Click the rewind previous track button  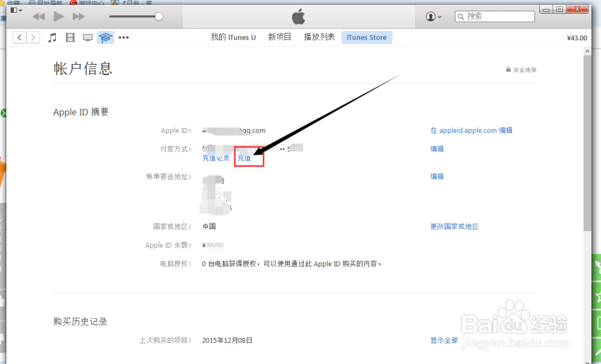(x=38, y=16)
